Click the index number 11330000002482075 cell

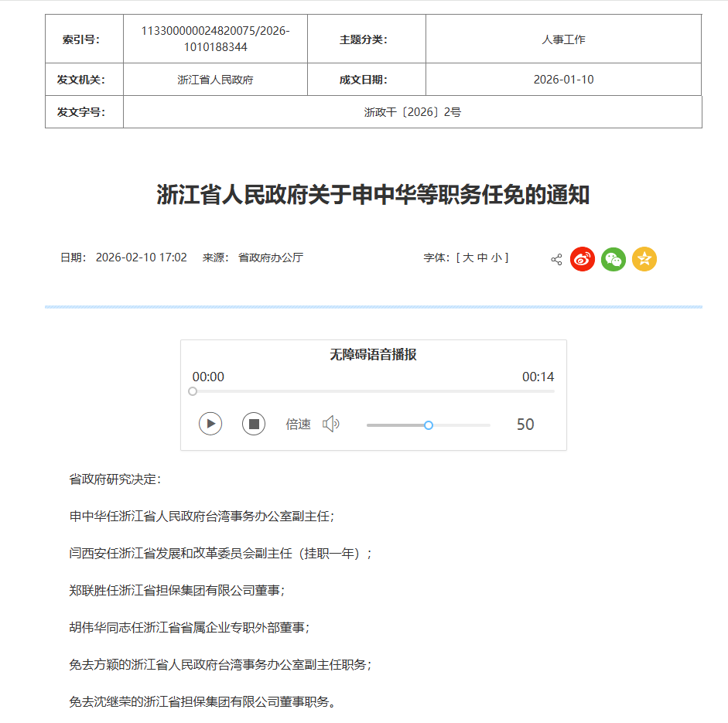coord(215,39)
